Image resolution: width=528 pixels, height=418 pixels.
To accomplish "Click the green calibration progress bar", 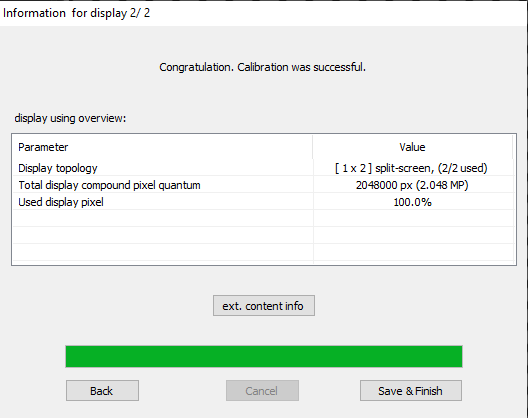I will (264, 356).
